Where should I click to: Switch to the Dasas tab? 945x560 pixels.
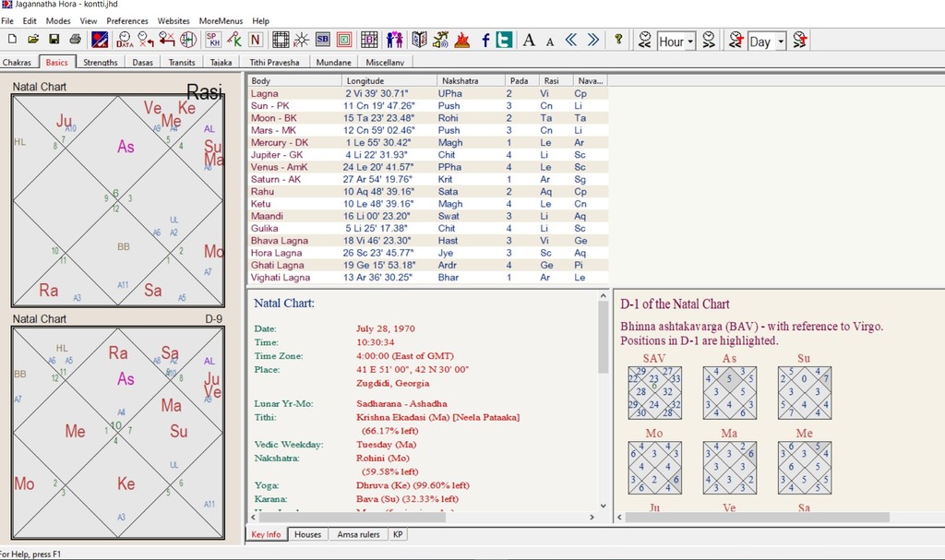click(x=143, y=62)
